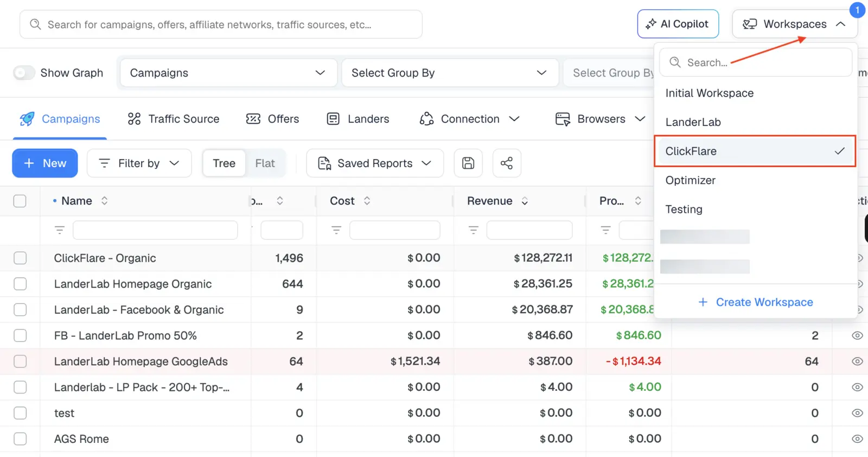
Task: Click eye icon for Landerlab - LP Pack row
Action: point(857,387)
